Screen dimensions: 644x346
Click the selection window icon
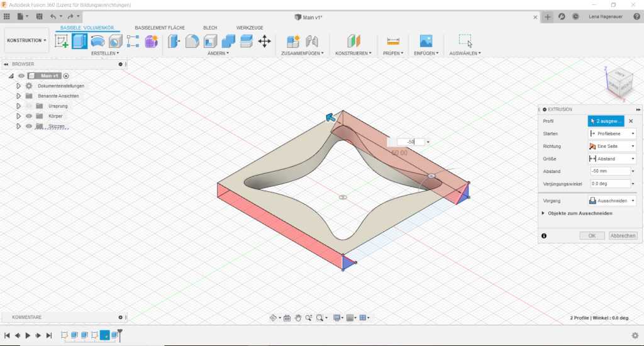465,41
